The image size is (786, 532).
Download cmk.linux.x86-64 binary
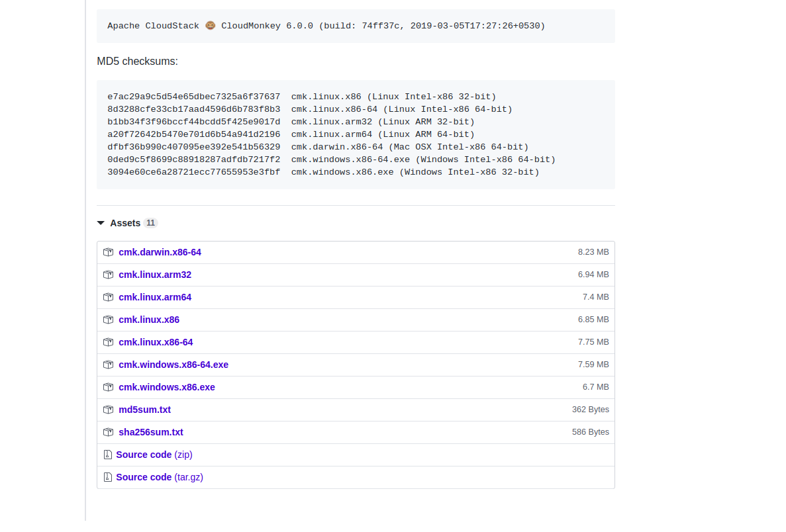pos(156,342)
